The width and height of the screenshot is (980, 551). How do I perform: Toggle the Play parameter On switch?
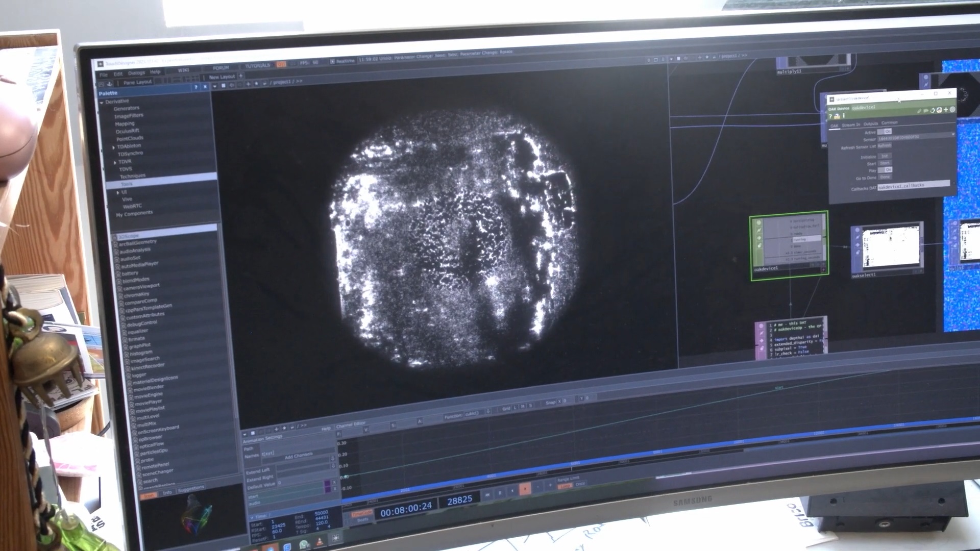point(885,170)
